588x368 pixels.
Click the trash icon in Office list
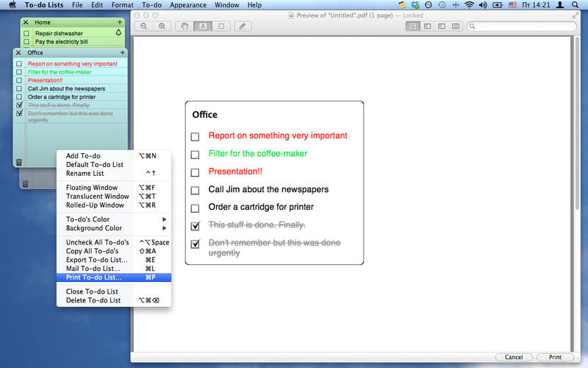coord(19,162)
